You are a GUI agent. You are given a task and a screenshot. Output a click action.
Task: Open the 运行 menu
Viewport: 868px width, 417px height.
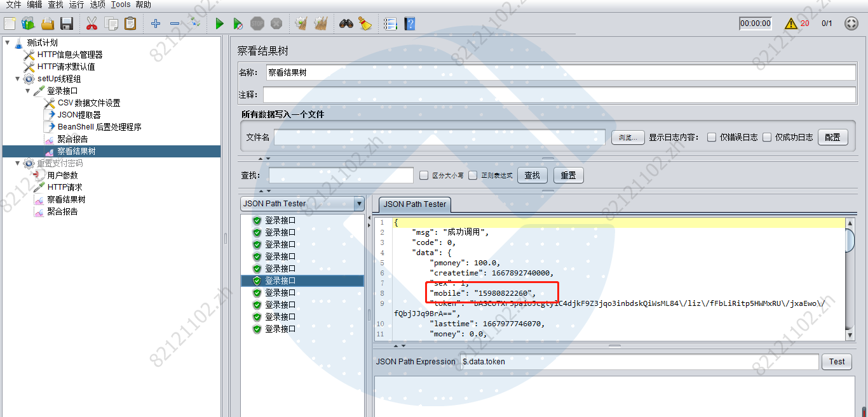[76, 4]
